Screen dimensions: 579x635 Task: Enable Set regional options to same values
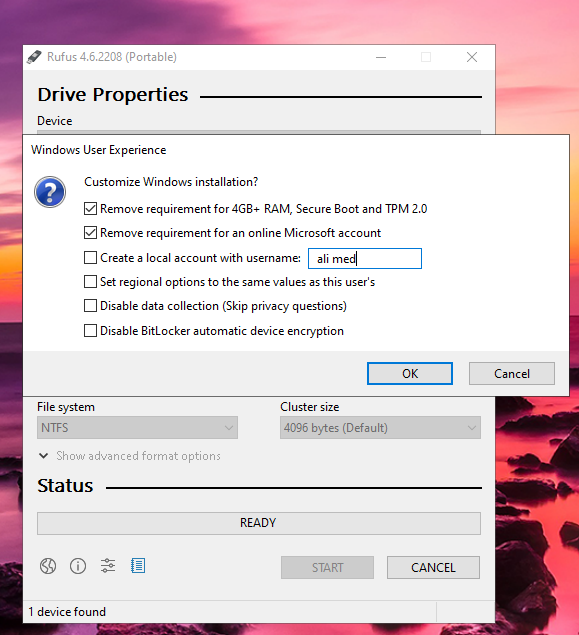click(x=90, y=281)
